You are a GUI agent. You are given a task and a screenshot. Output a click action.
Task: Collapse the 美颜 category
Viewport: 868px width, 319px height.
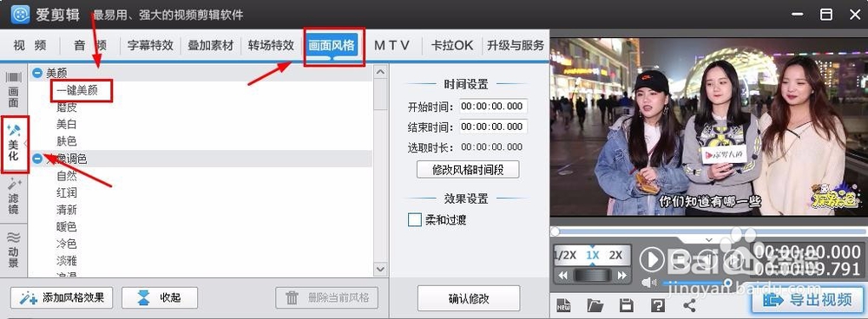(37, 73)
